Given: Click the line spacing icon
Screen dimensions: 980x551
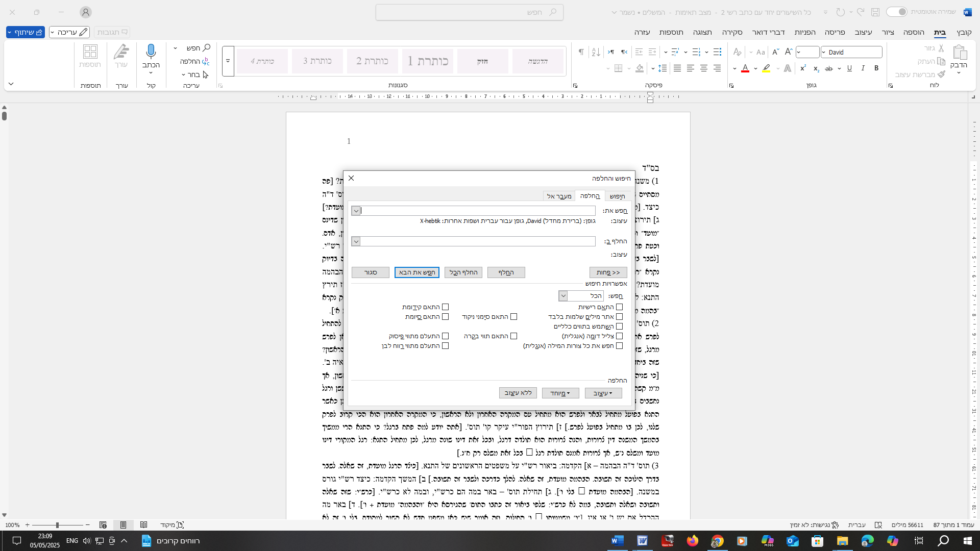Looking at the screenshot, I should point(663,68).
